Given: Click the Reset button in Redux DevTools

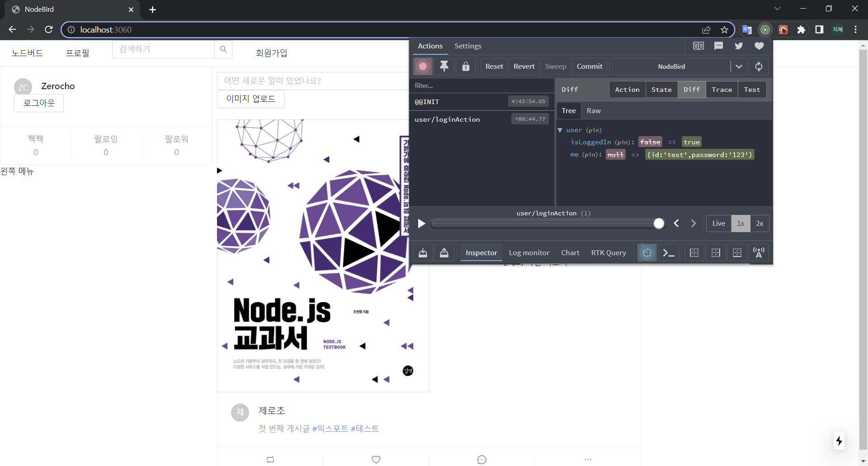Looking at the screenshot, I should (x=494, y=67).
